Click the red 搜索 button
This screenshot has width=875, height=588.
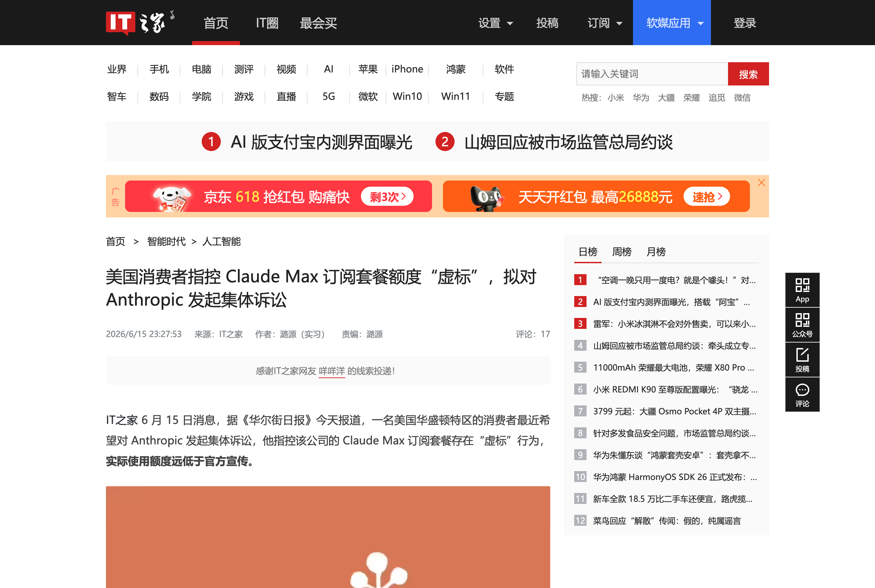pos(748,74)
